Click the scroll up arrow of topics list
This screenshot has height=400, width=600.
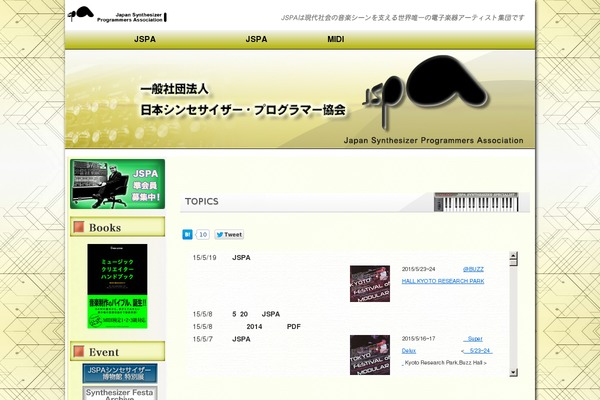coord(514,256)
